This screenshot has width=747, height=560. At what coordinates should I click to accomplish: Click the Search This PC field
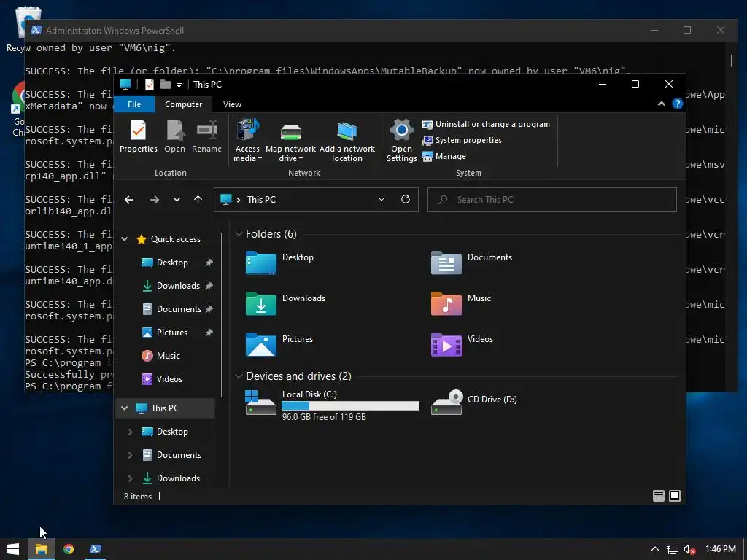click(552, 200)
